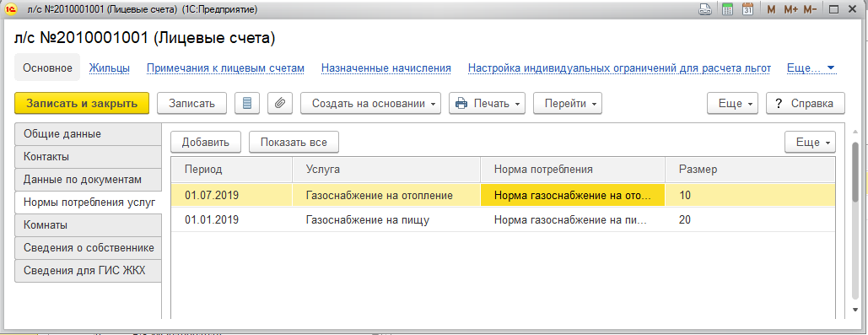Open 'Назначенные начисления' link
This screenshot has width=868, height=335.
[386, 68]
